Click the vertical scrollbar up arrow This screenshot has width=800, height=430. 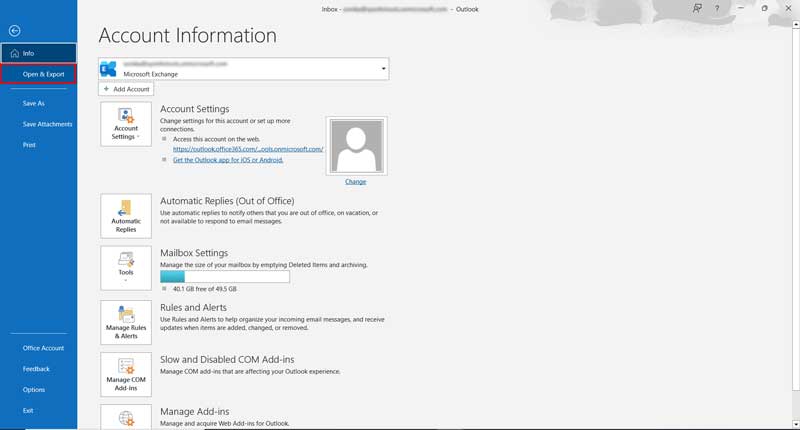(796, 24)
